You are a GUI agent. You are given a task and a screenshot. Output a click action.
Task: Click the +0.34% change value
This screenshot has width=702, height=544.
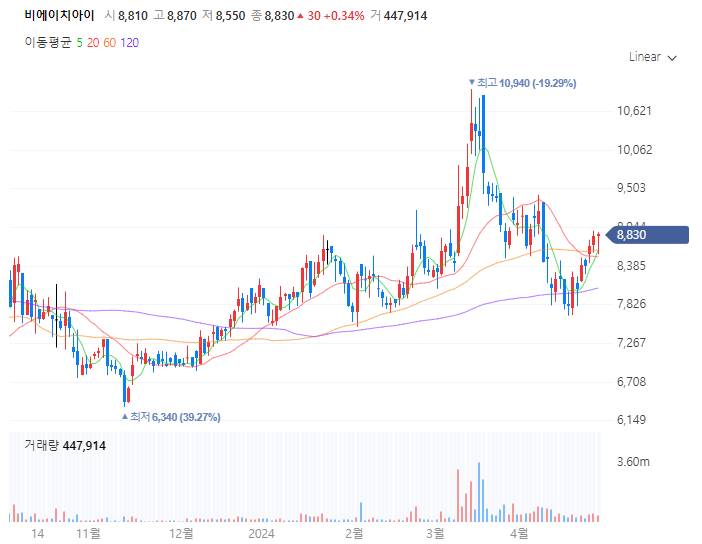[x=344, y=16]
